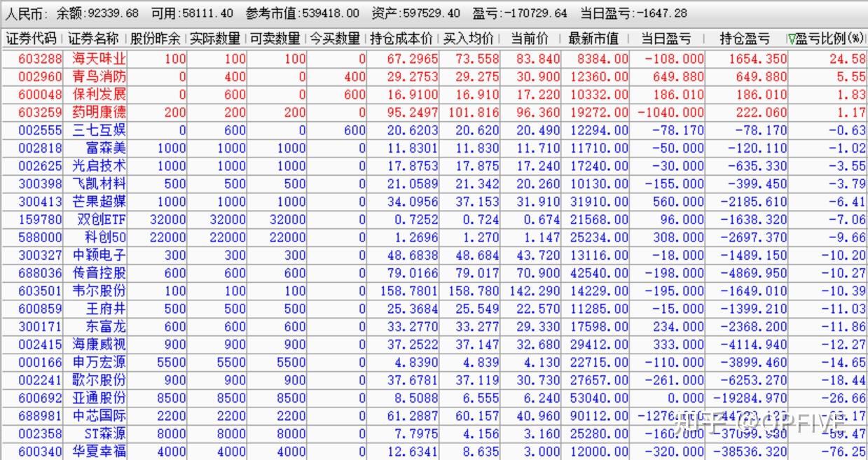Select the 王府井 stock name
The height and width of the screenshot is (460, 868).
click(x=106, y=309)
